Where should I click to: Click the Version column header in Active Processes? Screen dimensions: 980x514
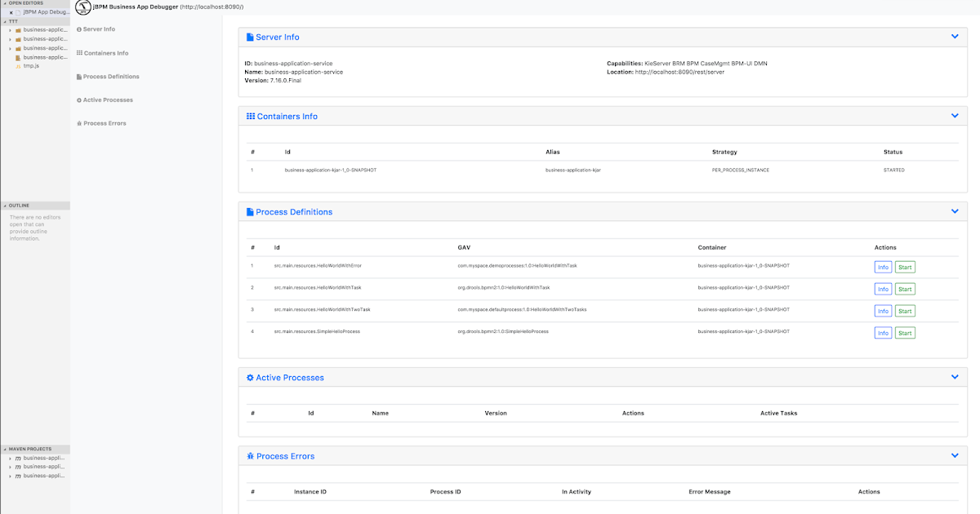(496, 413)
